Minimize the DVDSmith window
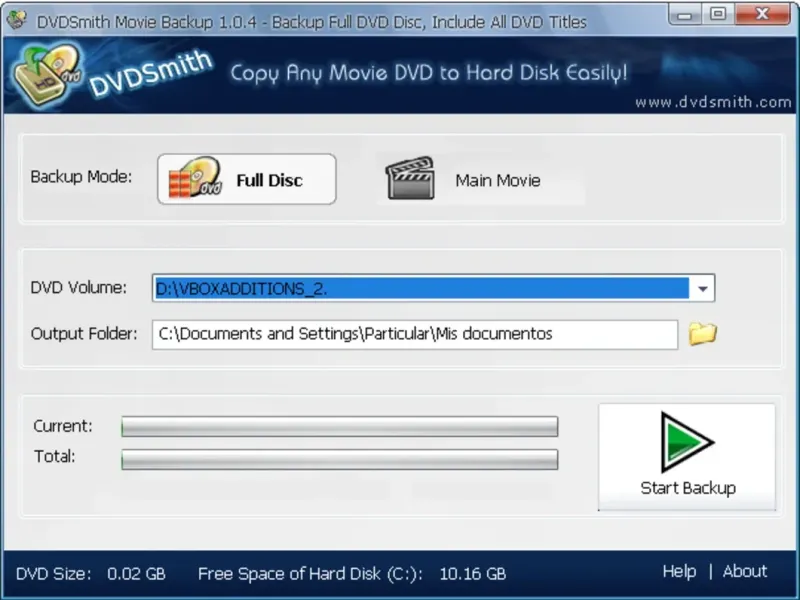800x600 pixels. [685, 15]
